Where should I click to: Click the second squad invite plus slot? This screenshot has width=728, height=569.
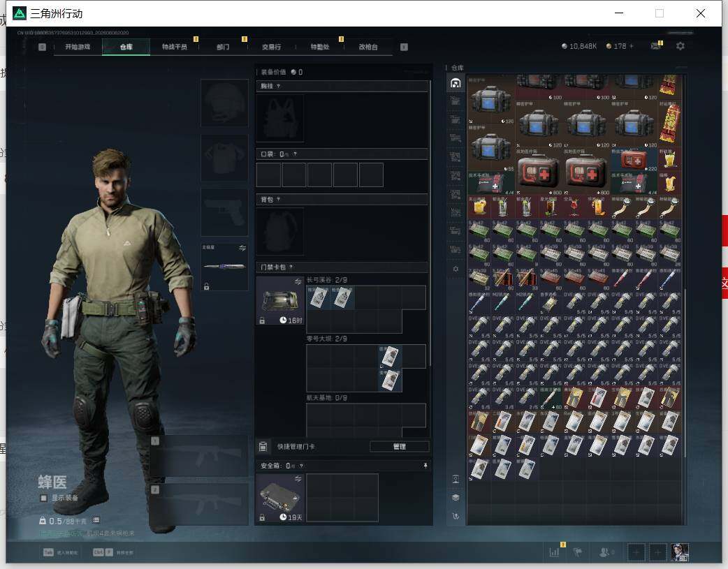click(657, 552)
